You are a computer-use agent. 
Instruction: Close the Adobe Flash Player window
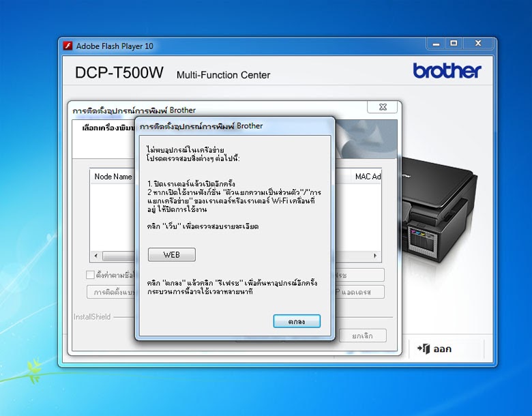[x=478, y=44]
